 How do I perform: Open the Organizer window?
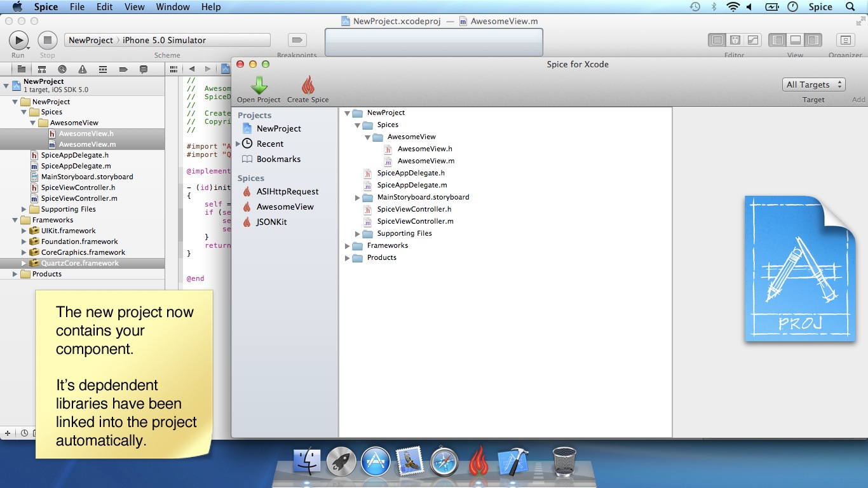[x=845, y=40]
